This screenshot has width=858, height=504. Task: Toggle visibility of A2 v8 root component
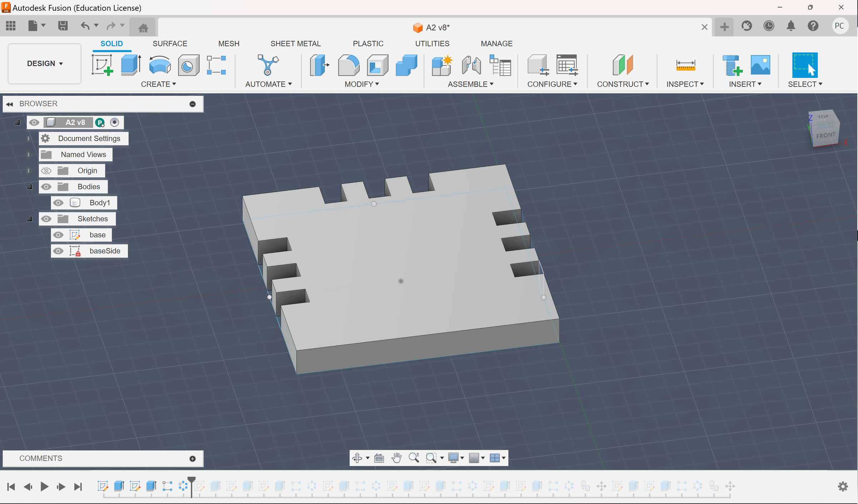pyautogui.click(x=34, y=123)
